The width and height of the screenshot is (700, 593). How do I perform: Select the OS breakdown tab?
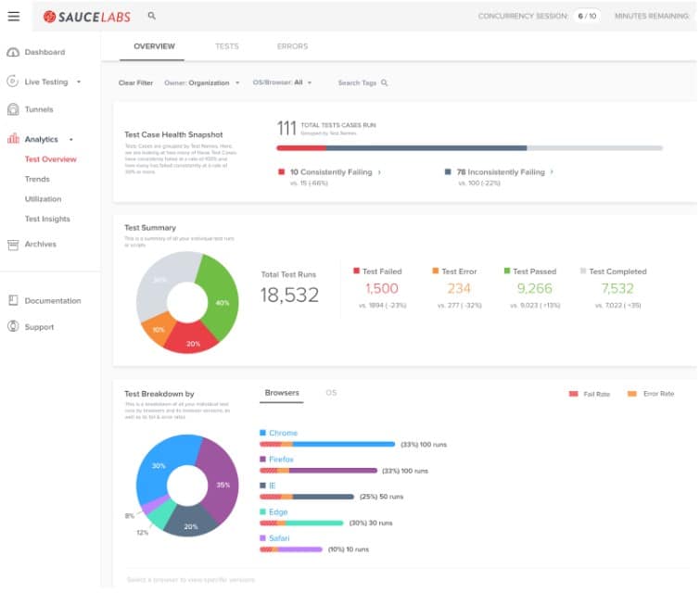[x=331, y=393]
